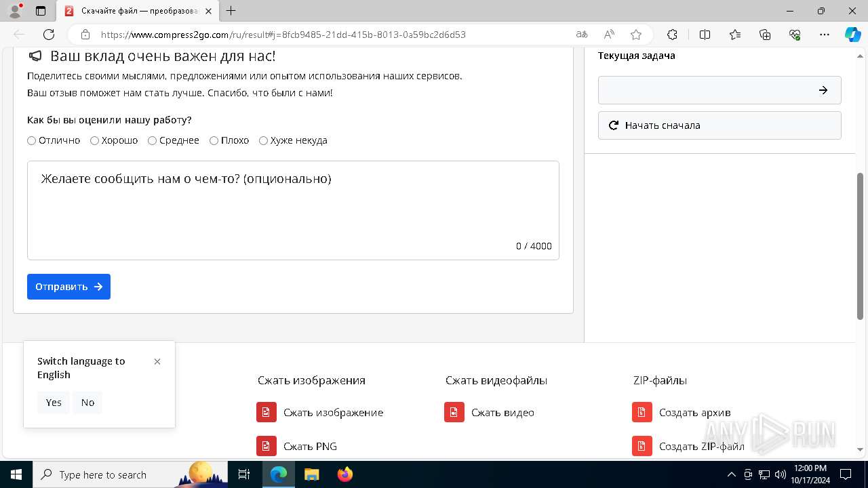Close the Скачайте файл tab

[x=208, y=11]
